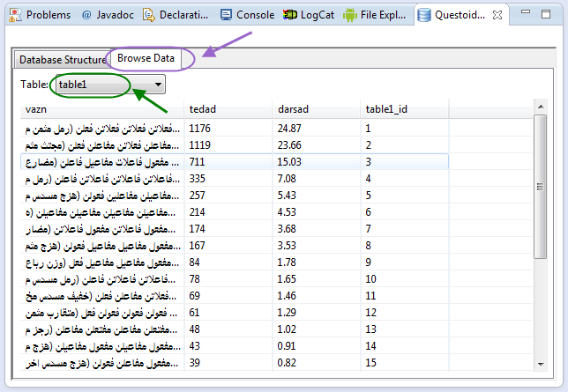Select the Database Structure tab
Viewport: 568px width, 392px height.
point(62,59)
